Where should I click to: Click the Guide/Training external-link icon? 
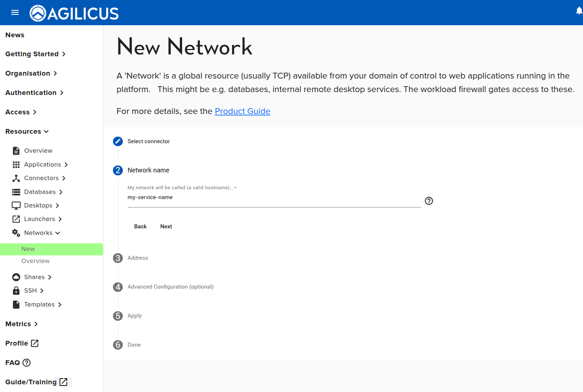click(63, 382)
